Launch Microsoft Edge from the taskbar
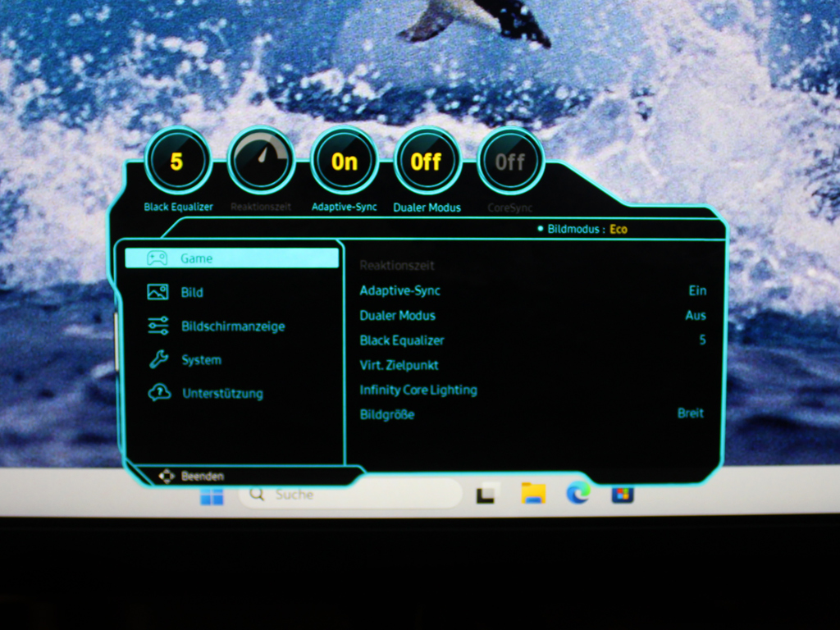840x630 pixels. coord(578,493)
